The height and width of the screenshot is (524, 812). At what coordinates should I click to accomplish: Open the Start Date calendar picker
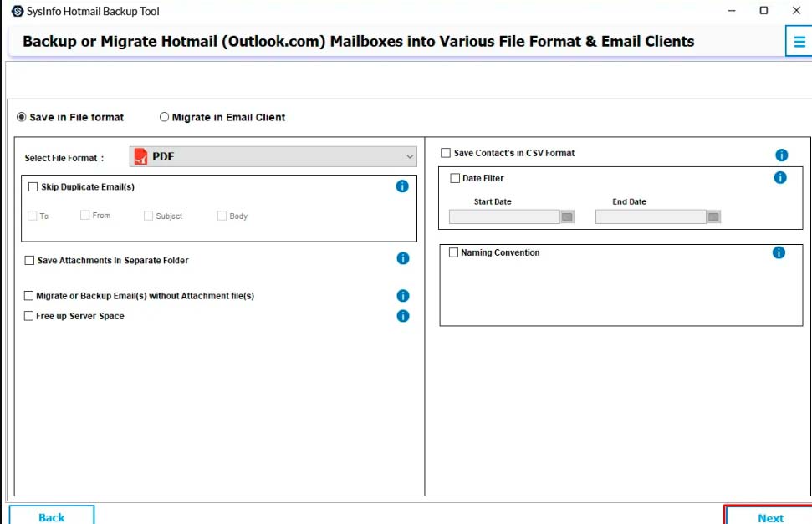coord(568,217)
